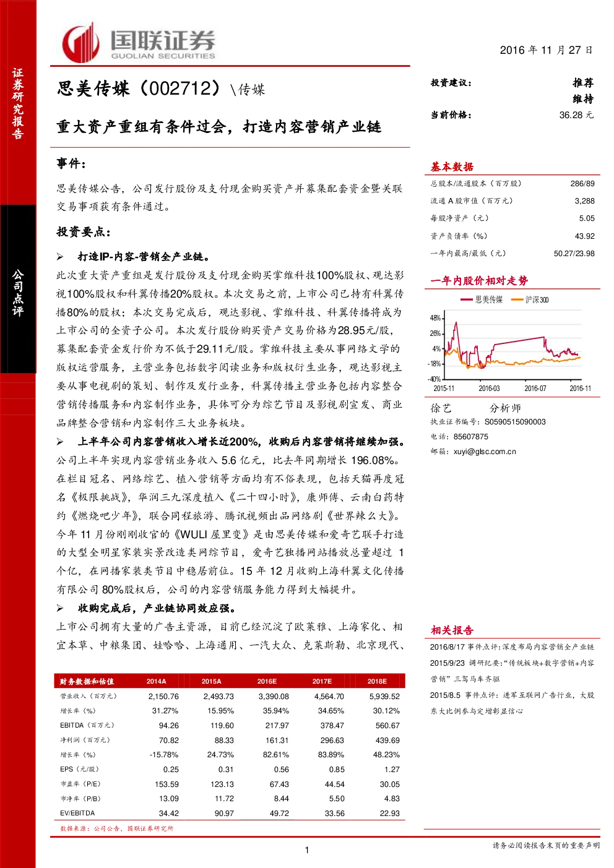Image resolution: width=614 pixels, height=868 pixels.
Task: Click the chart axis label 2016-07
Action: click(535, 389)
